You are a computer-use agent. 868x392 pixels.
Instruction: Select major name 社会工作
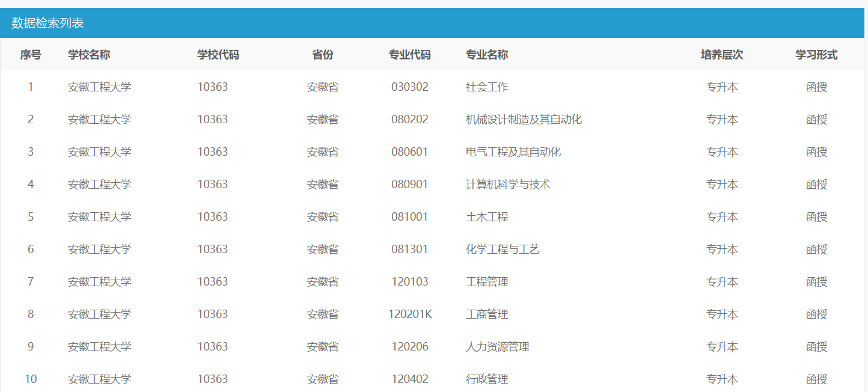coord(487,87)
